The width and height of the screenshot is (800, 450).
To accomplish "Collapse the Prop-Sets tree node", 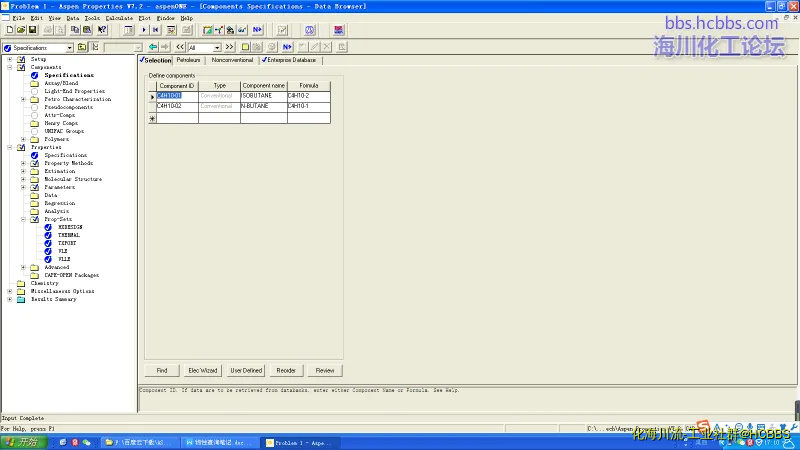I will (23, 219).
